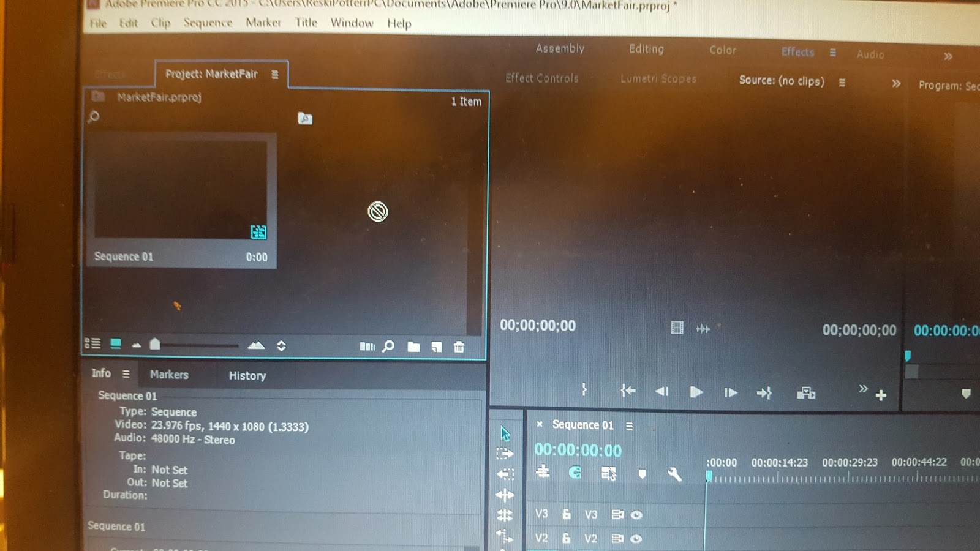The width and height of the screenshot is (980, 551).
Task: Pick the Selection tool
Action: click(505, 433)
